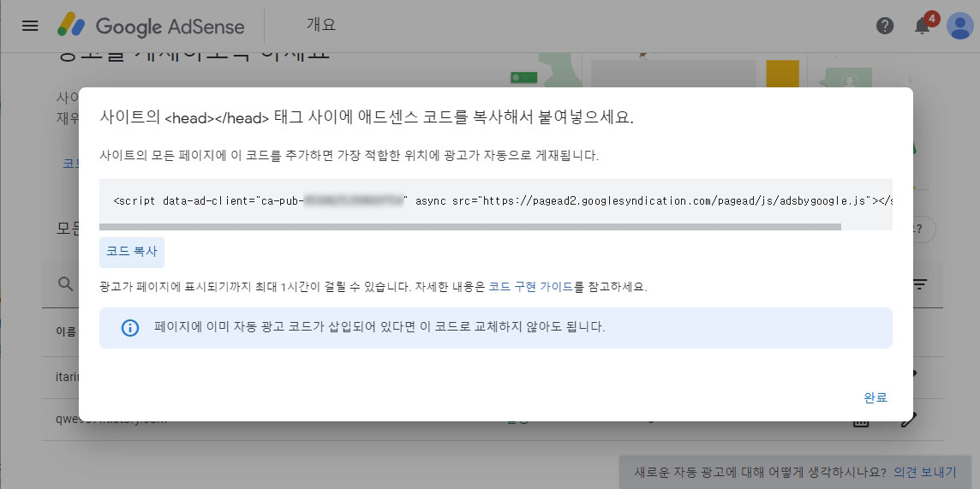Image resolution: width=980 pixels, height=489 pixels.
Task: Open the hamburger main menu
Action: tap(30, 26)
